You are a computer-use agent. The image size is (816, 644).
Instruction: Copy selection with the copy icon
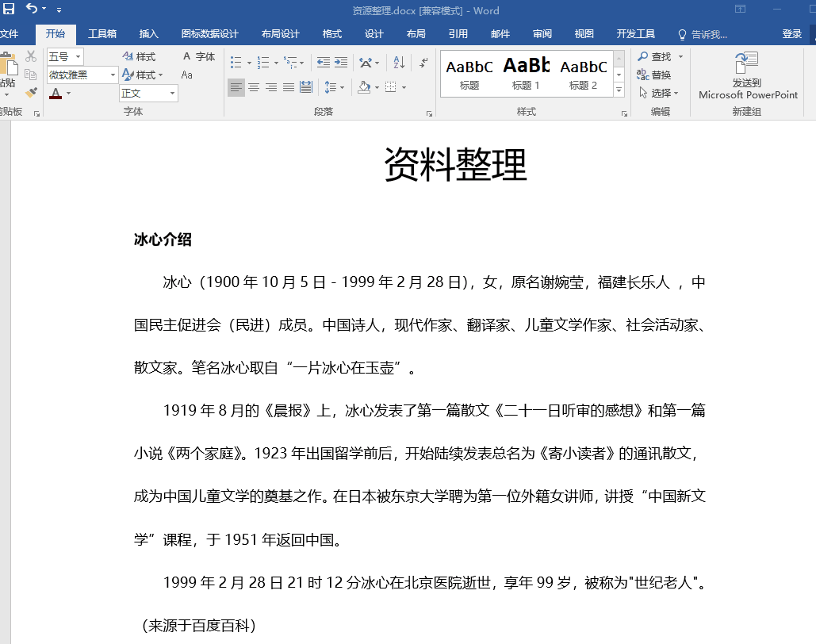pyautogui.click(x=31, y=75)
